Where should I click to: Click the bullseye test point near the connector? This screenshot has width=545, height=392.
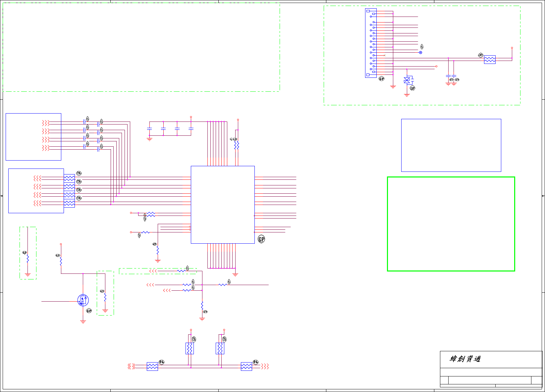[x=421, y=52]
